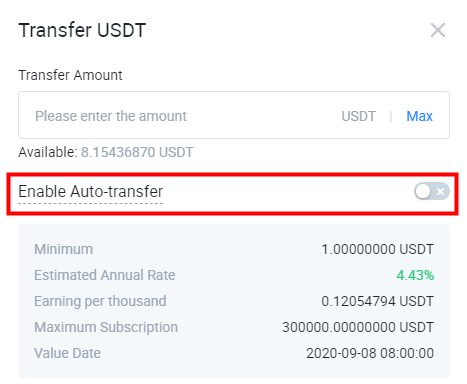Click the 4.43% estimated annual rate
This screenshot has width=467, height=384.
coord(415,275)
